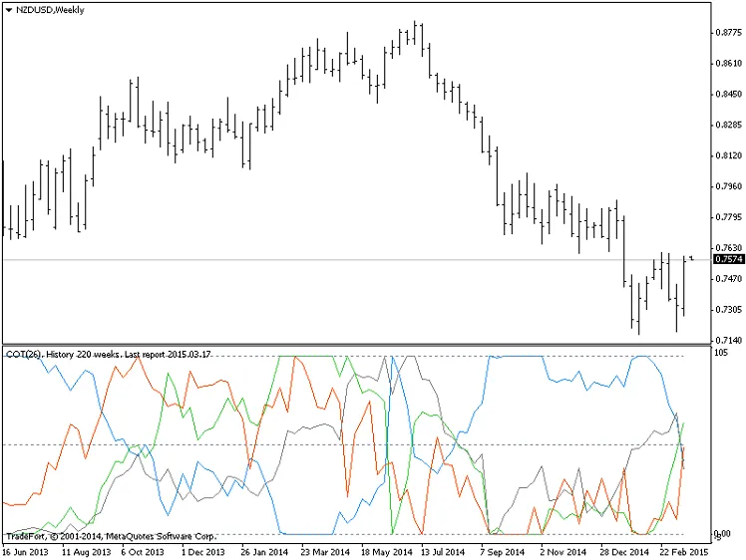Select the gray horizontal current price line
Viewport: 746px width, 560px height.
coord(299,260)
